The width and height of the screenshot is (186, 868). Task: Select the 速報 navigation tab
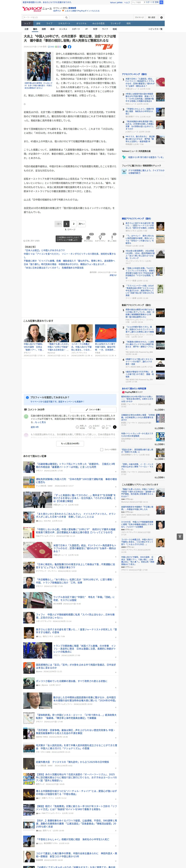[x=38, y=24]
